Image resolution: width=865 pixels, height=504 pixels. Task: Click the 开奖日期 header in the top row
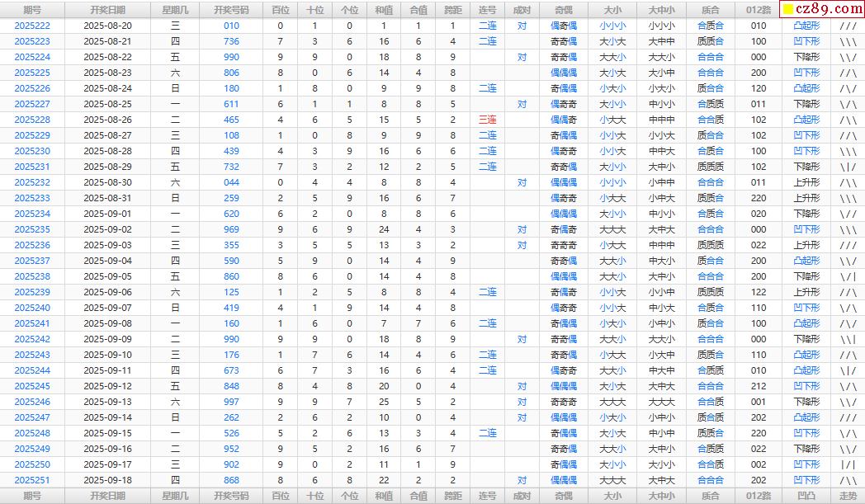pyautogui.click(x=107, y=10)
